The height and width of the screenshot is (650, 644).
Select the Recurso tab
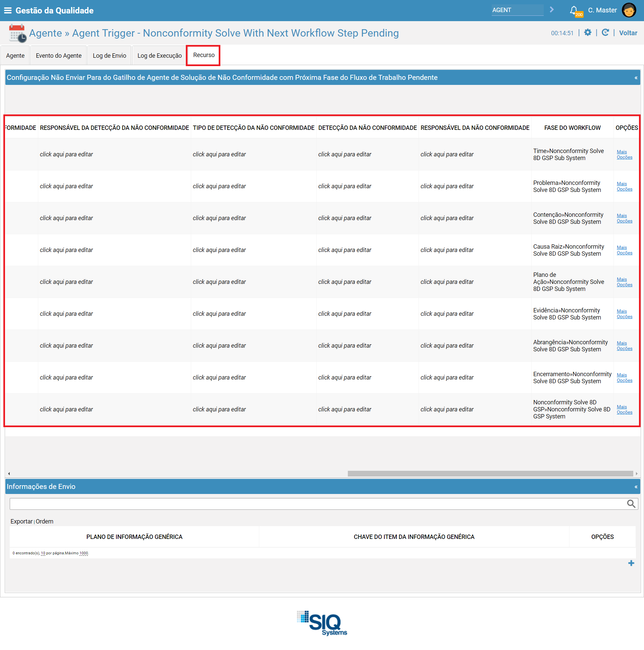tap(204, 55)
